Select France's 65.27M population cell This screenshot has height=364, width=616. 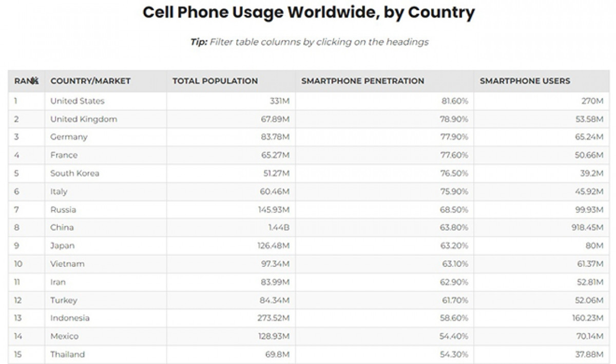271,155
